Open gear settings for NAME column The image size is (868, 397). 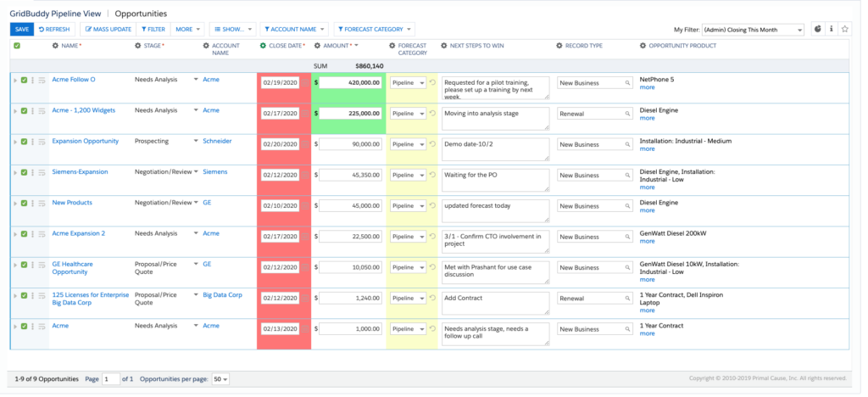[55, 46]
